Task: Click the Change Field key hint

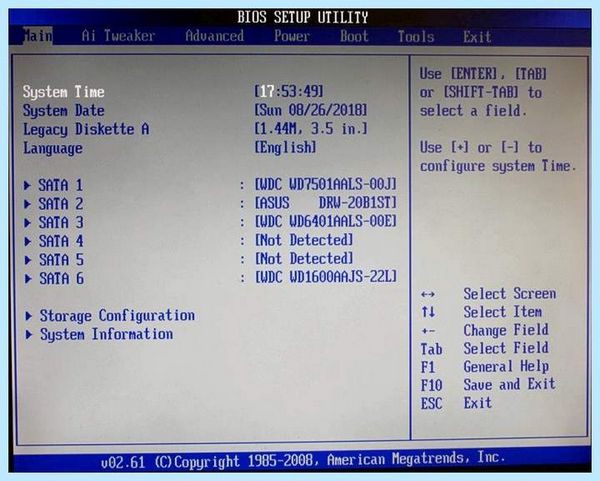Action: pyautogui.click(x=506, y=330)
